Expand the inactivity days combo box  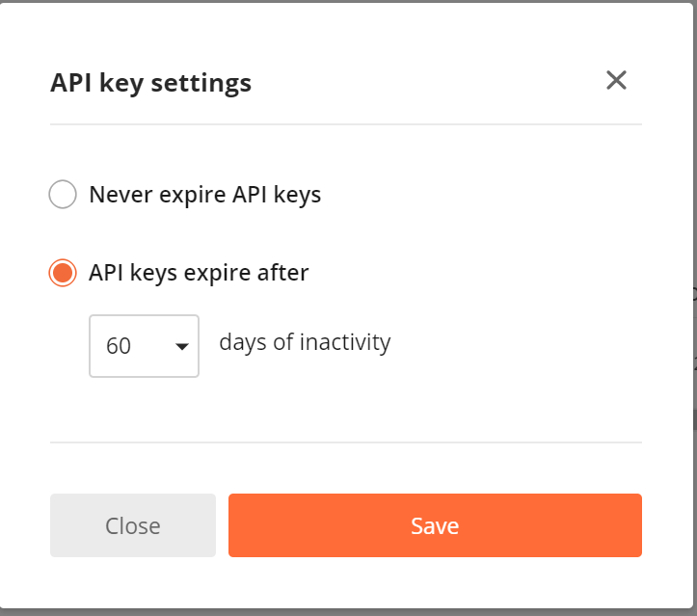(x=144, y=346)
